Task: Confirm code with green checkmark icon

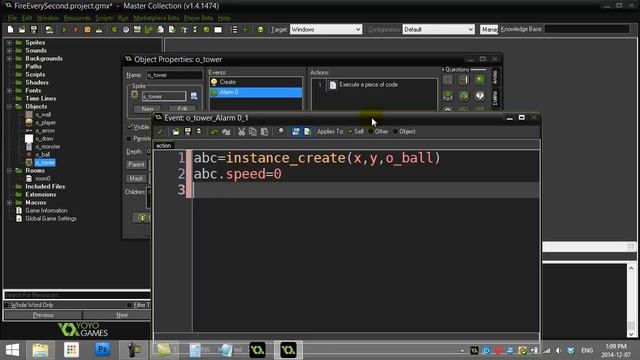Action: 160,131
